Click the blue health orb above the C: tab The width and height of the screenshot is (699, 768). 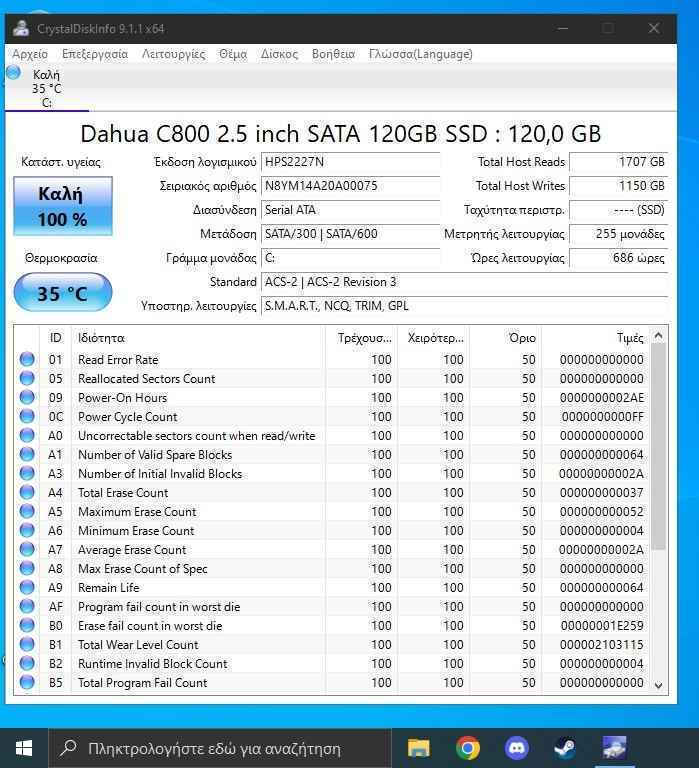point(13,72)
